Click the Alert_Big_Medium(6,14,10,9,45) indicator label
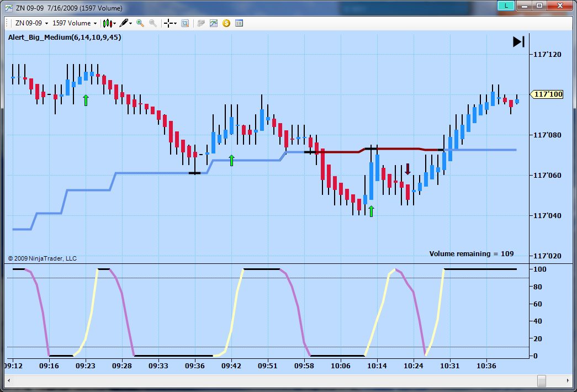Image resolution: width=577 pixels, height=392 pixels. (65, 37)
